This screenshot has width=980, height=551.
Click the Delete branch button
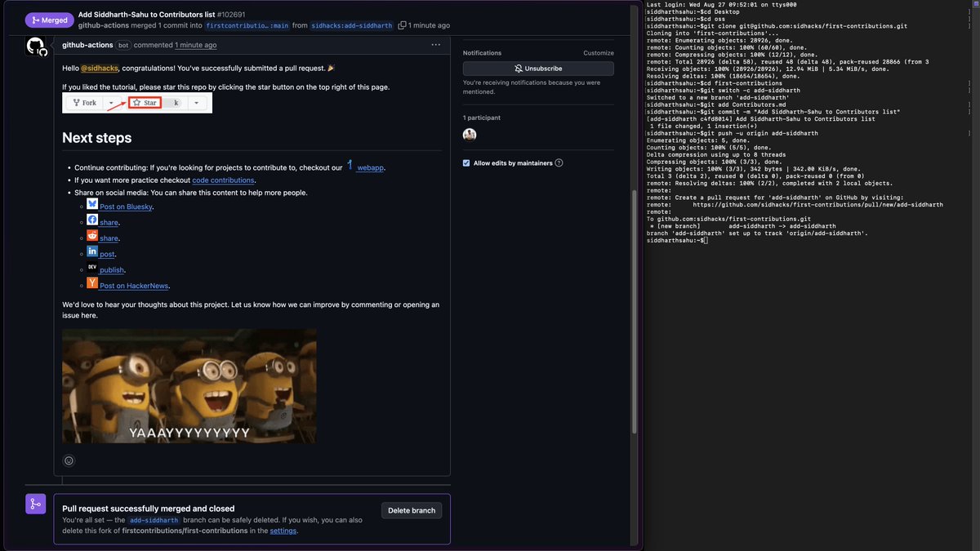[412, 510]
